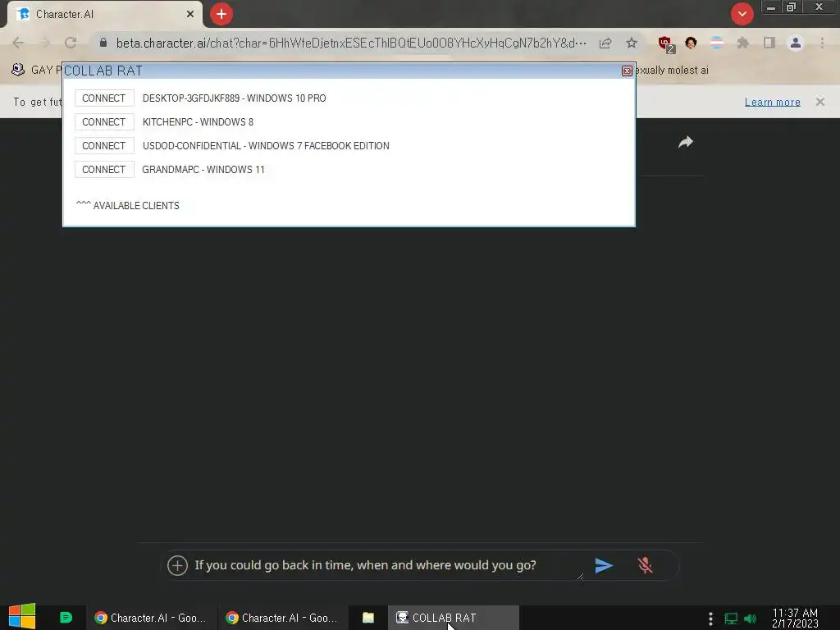
Task: Close the Character.AI browser tab
Action: pyautogui.click(x=190, y=14)
